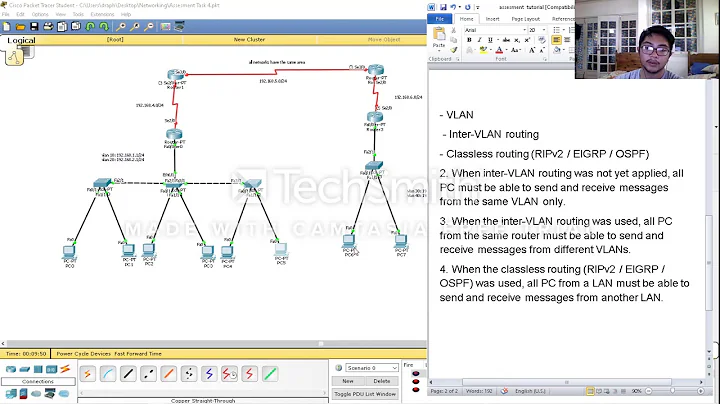
Task: Click PC7 in the network diagram
Action: click(401, 241)
